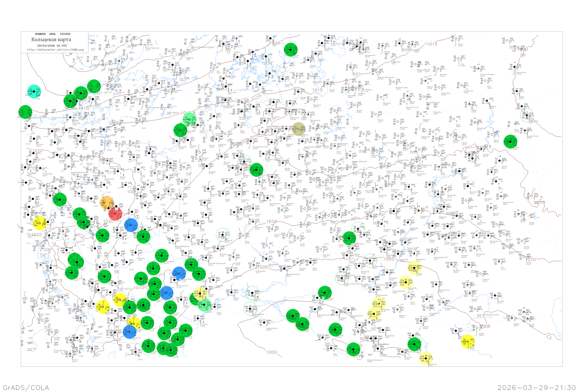The image size is (588, 392).
Task: Click the QUWW98 UAOL 291800 header code
Action: [x=53, y=34]
